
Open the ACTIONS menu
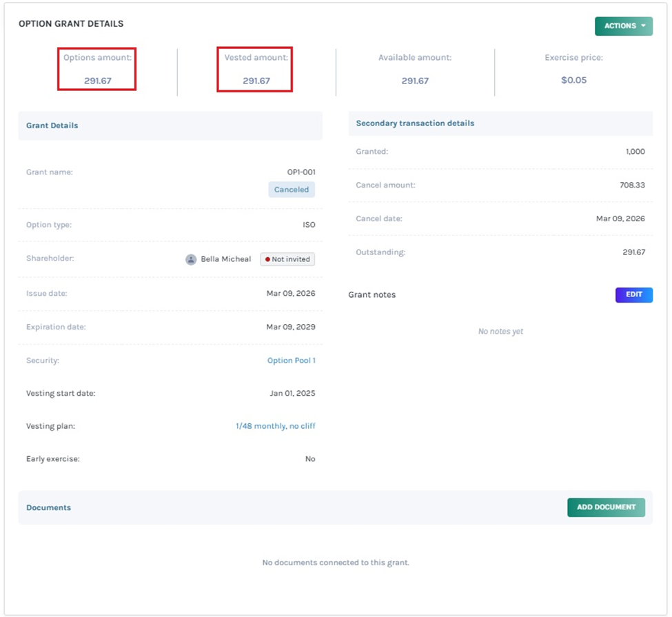point(623,26)
